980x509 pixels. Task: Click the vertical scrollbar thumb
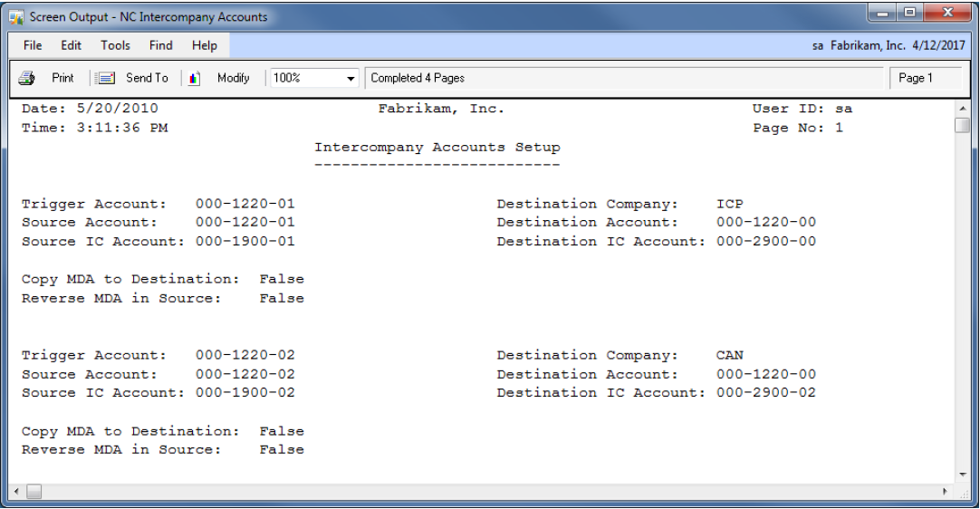click(962, 126)
